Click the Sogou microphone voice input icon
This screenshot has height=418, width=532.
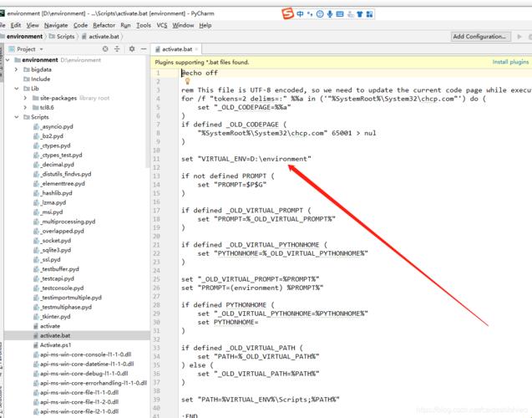pos(329,14)
